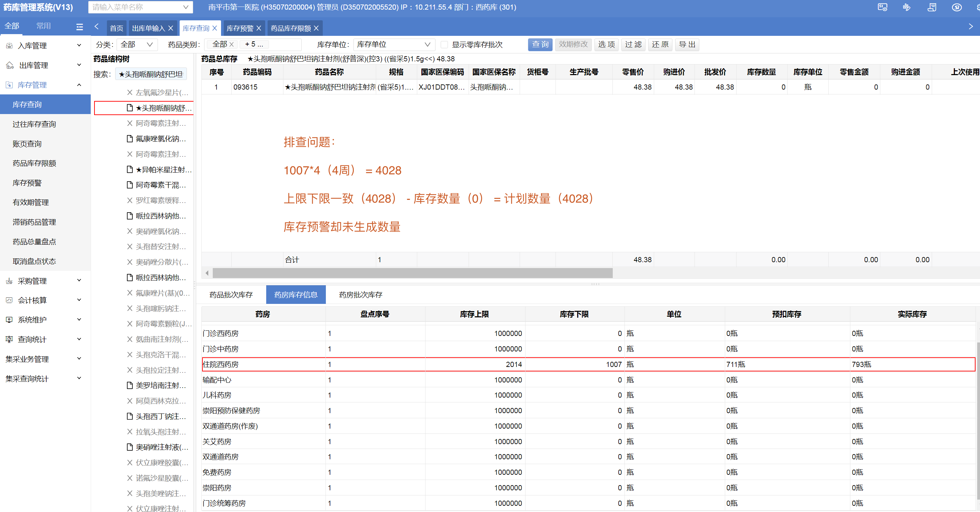
Task: Close the 出库单输入 tab
Action: pos(171,28)
